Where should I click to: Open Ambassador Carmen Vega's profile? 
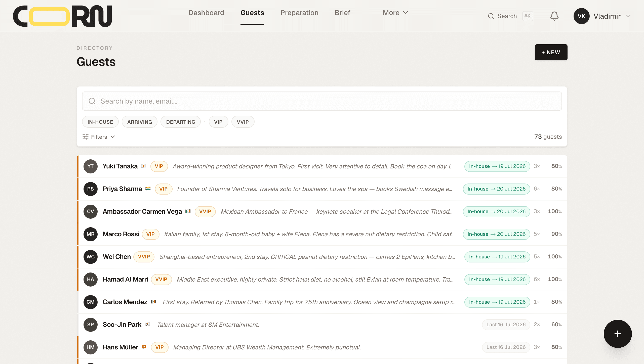pos(142,212)
